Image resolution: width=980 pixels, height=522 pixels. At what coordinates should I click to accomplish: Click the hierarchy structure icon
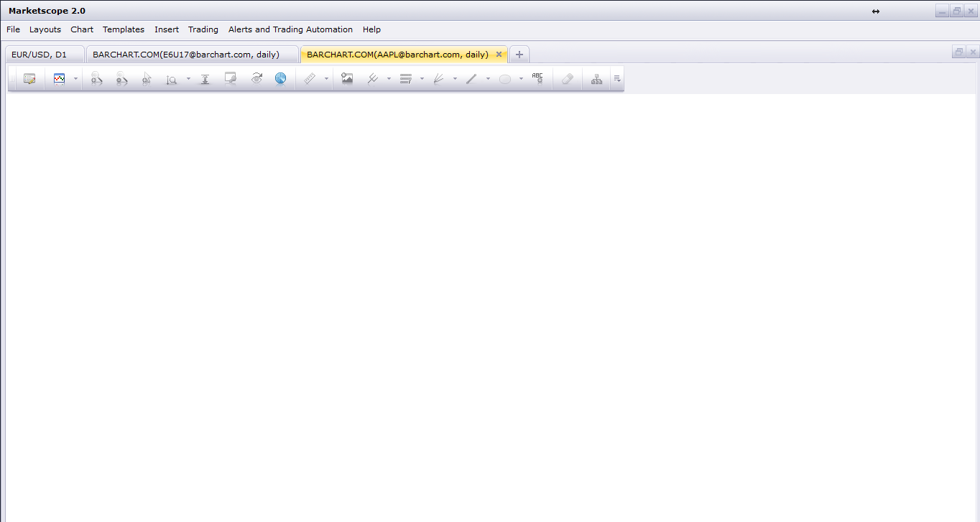(597, 79)
